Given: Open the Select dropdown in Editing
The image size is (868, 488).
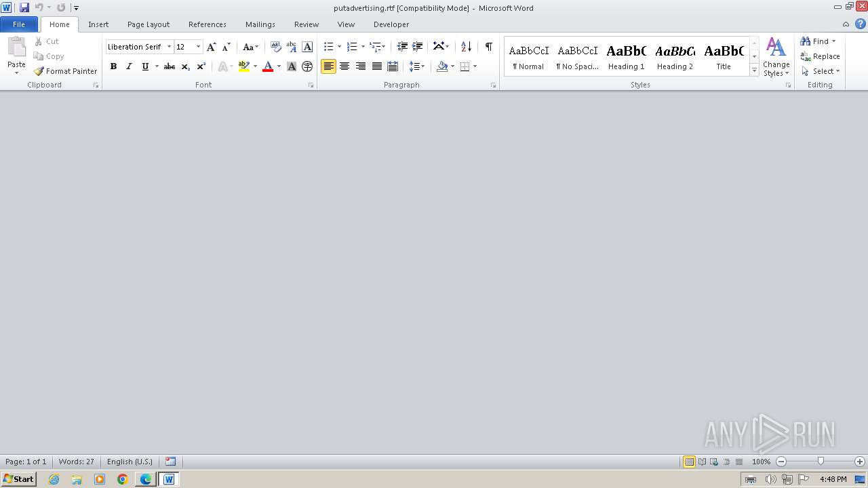Looking at the screenshot, I should [821, 71].
